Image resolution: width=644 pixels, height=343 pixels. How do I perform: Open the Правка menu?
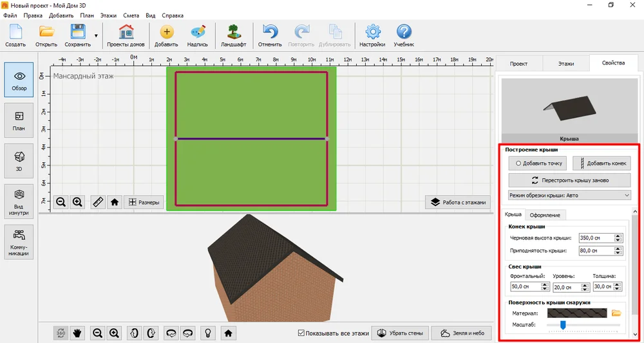coord(33,15)
